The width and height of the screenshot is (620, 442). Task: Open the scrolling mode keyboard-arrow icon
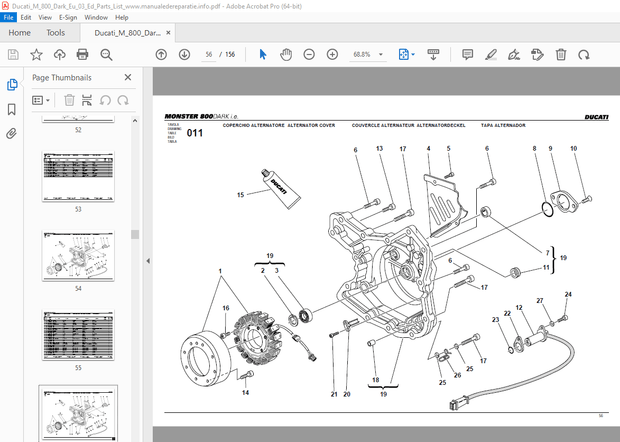pos(433,55)
